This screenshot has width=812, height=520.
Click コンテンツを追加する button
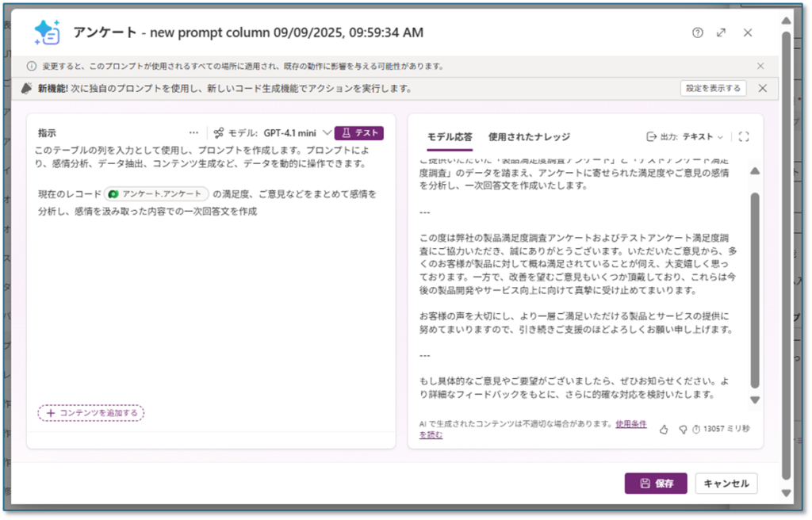91,412
